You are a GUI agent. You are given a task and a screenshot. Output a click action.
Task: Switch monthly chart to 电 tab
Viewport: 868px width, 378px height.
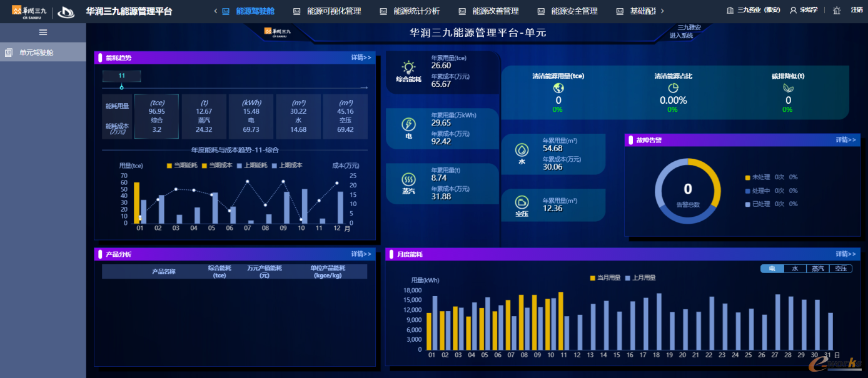(772, 269)
